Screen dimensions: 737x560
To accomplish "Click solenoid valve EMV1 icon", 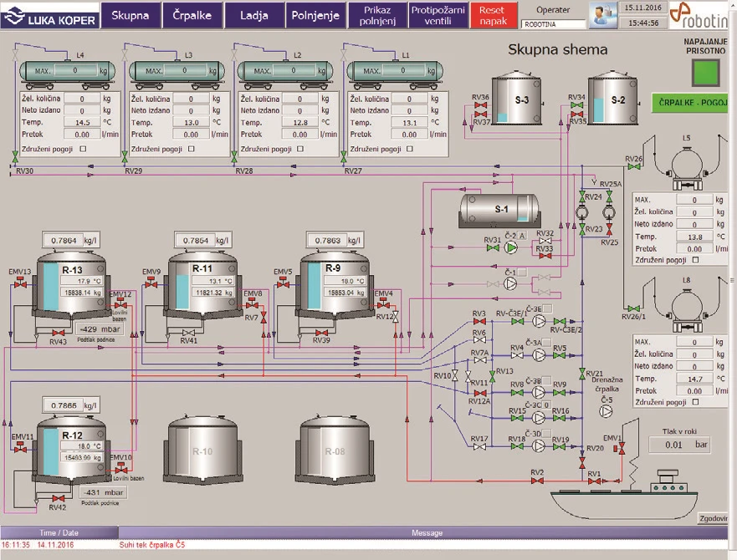I will tap(622, 447).
